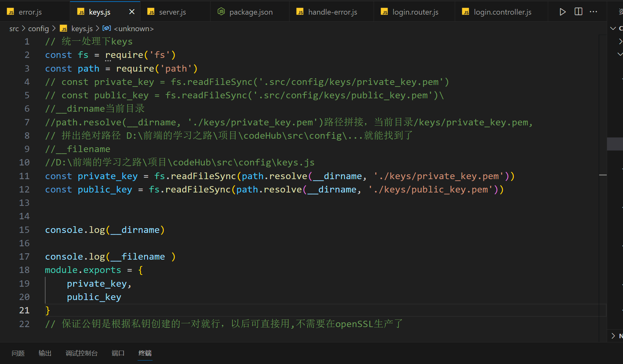Expand the 'N' item at bottom right
The width and height of the screenshot is (623, 364).
(613, 336)
